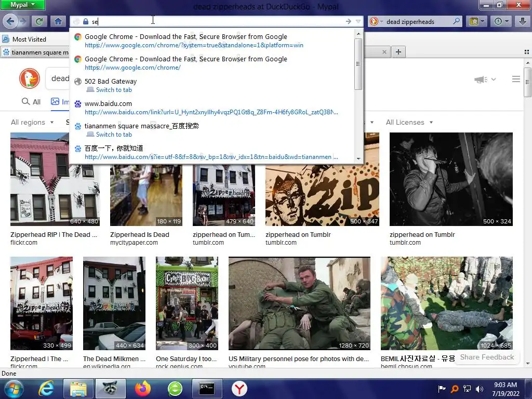The height and width of the screenshot is (399, 532).
Task: Open the Most Visited bookmarks folder
Action: 24,39
